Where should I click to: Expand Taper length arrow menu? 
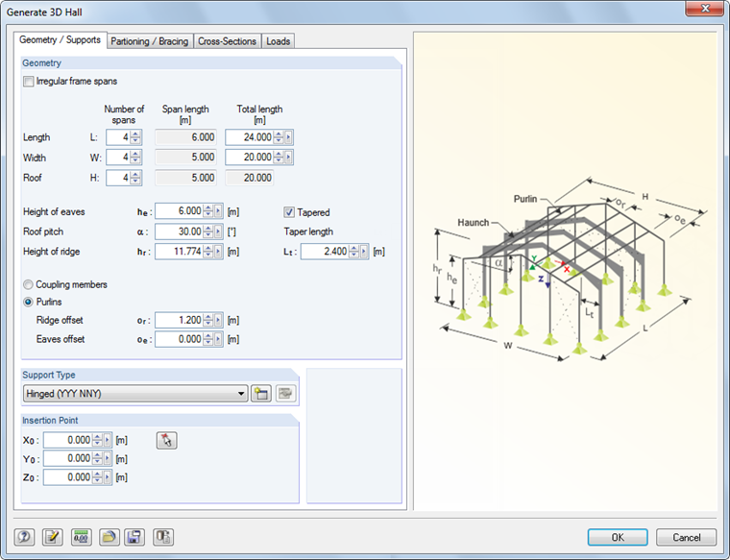point(364,252)
